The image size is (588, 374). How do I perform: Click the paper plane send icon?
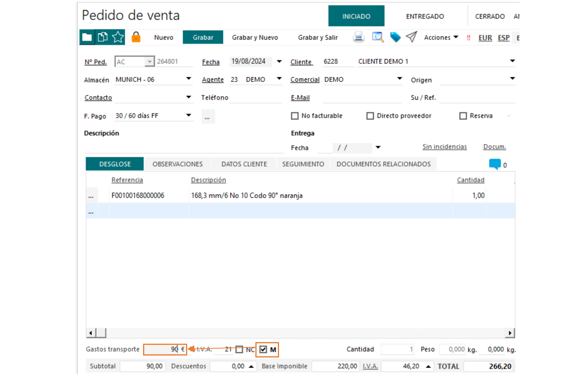coord(411,37)
